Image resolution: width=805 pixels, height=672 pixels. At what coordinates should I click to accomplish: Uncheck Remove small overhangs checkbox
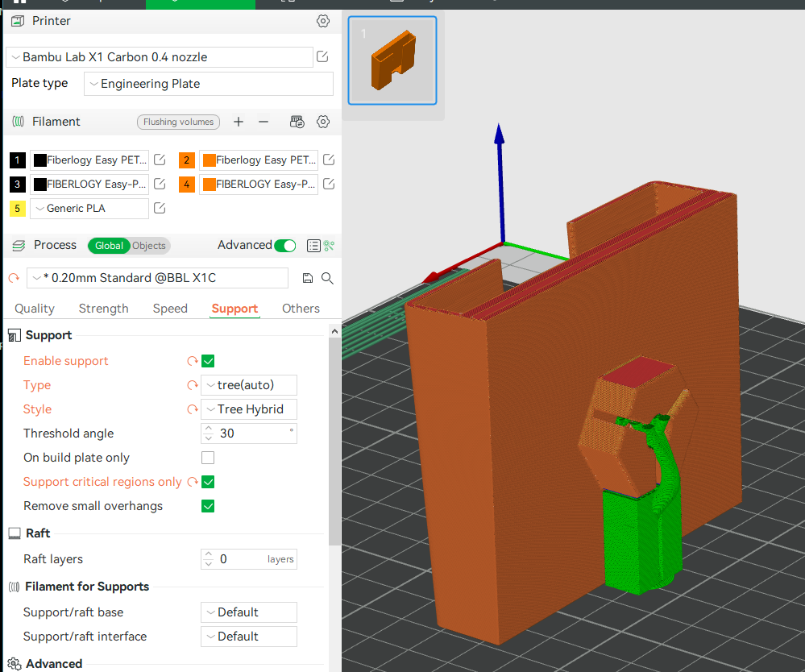pos(208,506)
